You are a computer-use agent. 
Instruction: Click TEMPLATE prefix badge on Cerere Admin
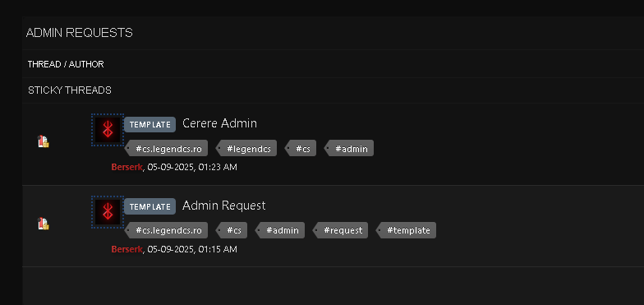(149, 125)
